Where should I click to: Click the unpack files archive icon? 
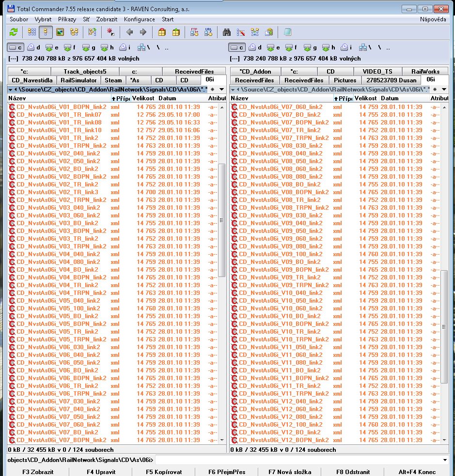pyautogui.click(x=176, y=32)
